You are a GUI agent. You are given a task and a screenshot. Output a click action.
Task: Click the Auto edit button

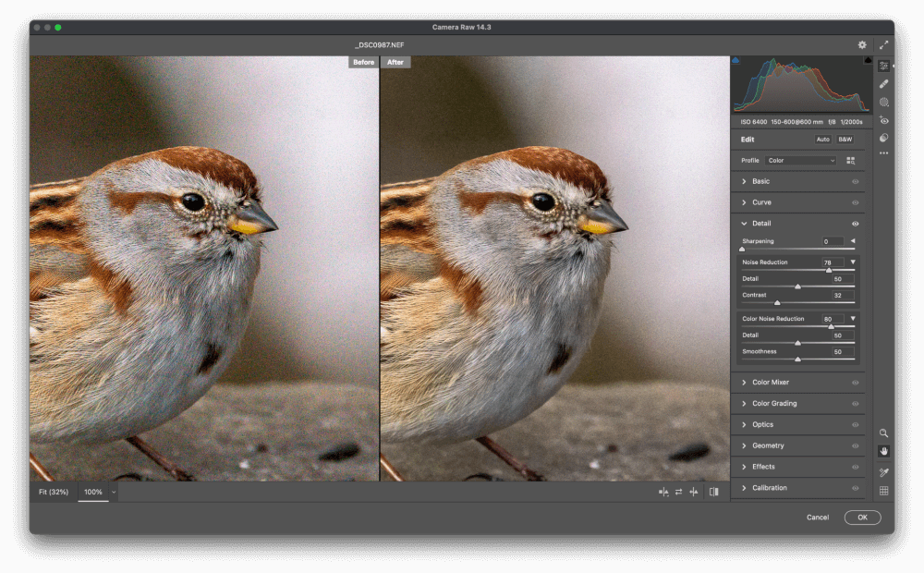point(822,140)
